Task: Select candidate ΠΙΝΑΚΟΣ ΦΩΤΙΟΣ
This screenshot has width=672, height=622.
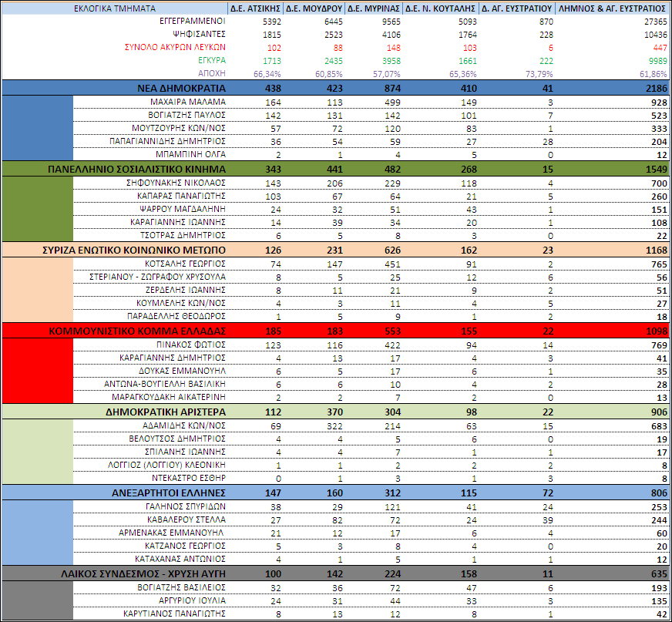Action: (191, 345)
